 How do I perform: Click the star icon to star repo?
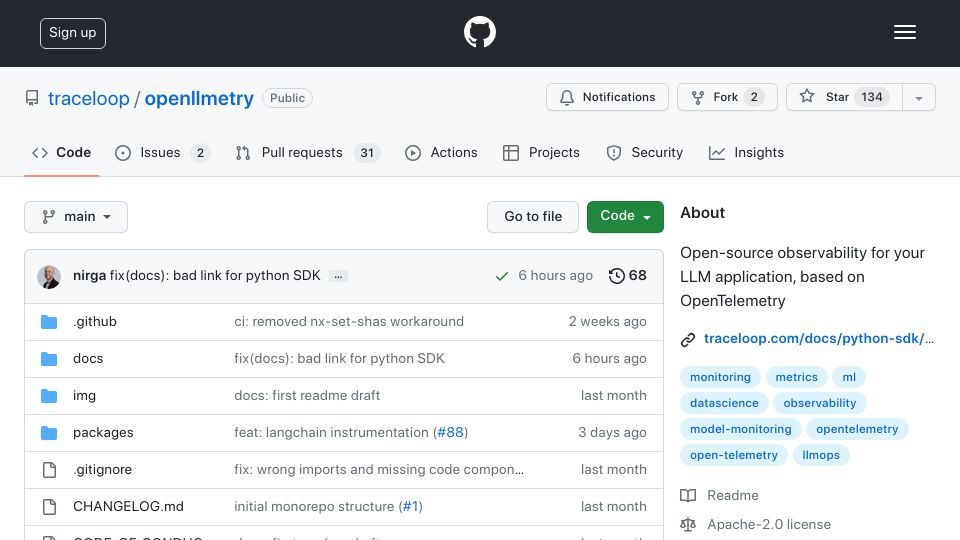tap(807, 96)
